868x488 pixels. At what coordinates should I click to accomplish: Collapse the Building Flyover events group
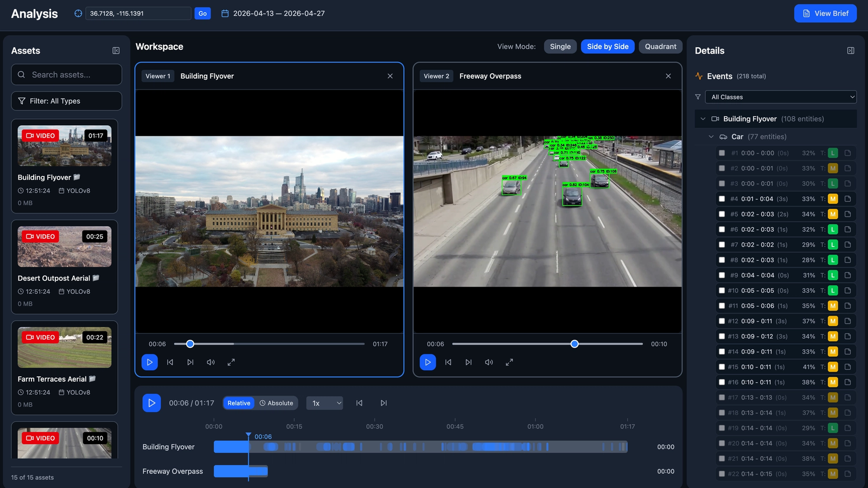click(x=703, y=119)
